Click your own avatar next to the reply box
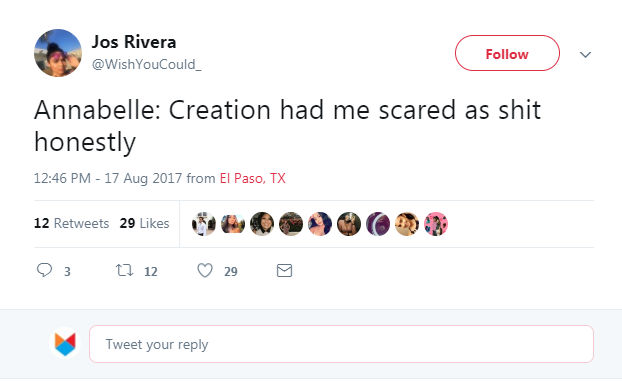The width and height of the screenshot is (622, 382). coord(65,344)
